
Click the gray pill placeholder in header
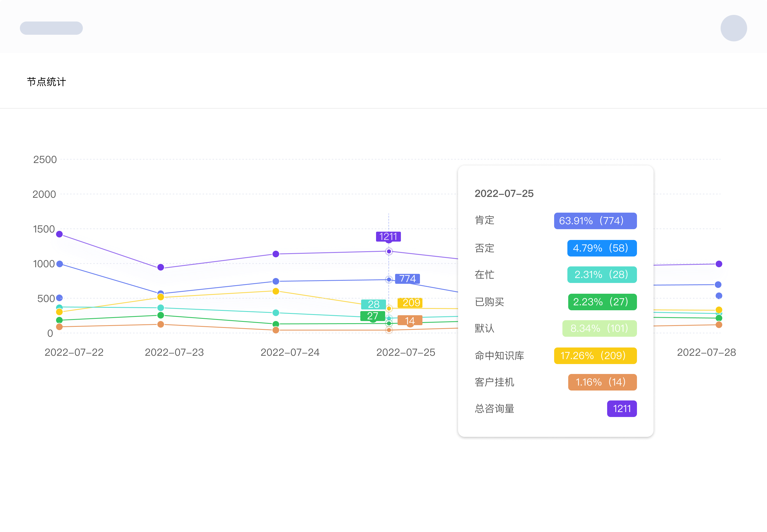pyautogui.click(x=51, y=28)
